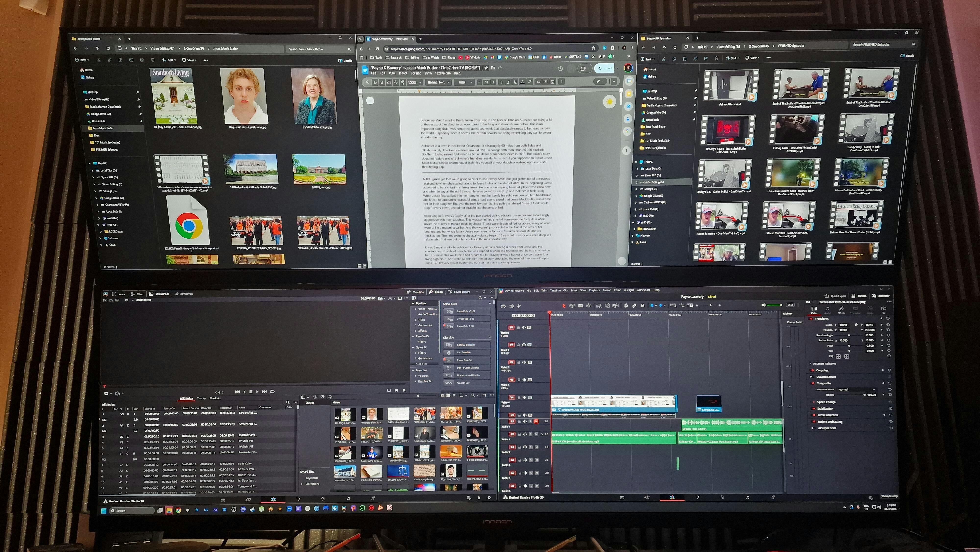Toggle the timeline snapping magnet icon

[x=626, y=306]
